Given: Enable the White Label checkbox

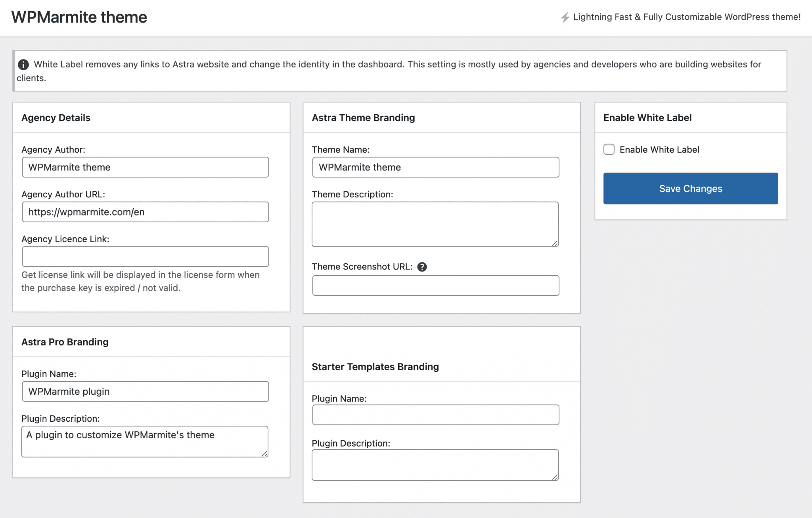Looking at the screenshot, I should coord(609,149).
